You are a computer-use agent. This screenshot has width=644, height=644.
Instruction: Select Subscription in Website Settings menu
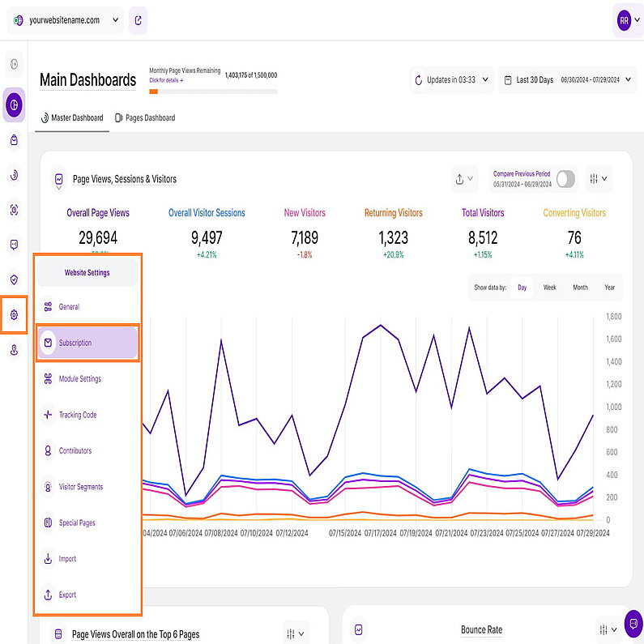pos(87,343)
